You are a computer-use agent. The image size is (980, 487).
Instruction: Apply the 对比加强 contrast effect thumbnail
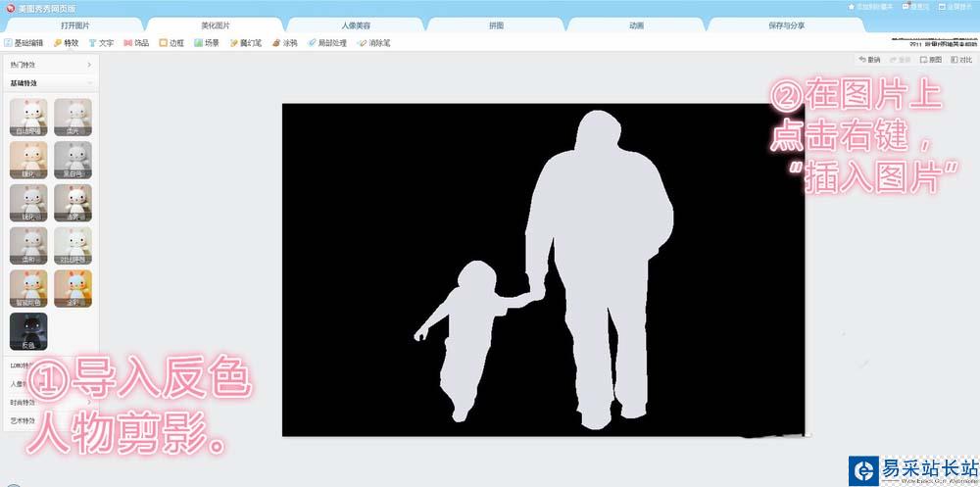[x=73, y=246]
